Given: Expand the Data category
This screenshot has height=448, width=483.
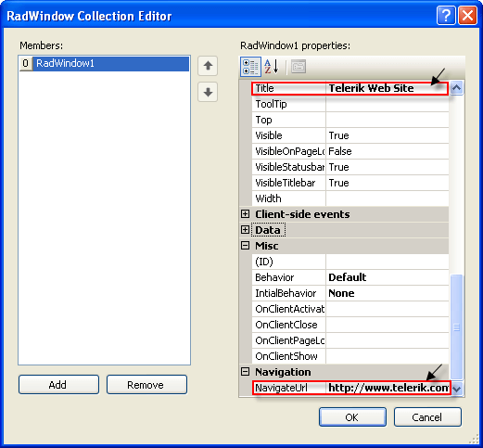Looking at the screenshot, I should pos(245,230).
